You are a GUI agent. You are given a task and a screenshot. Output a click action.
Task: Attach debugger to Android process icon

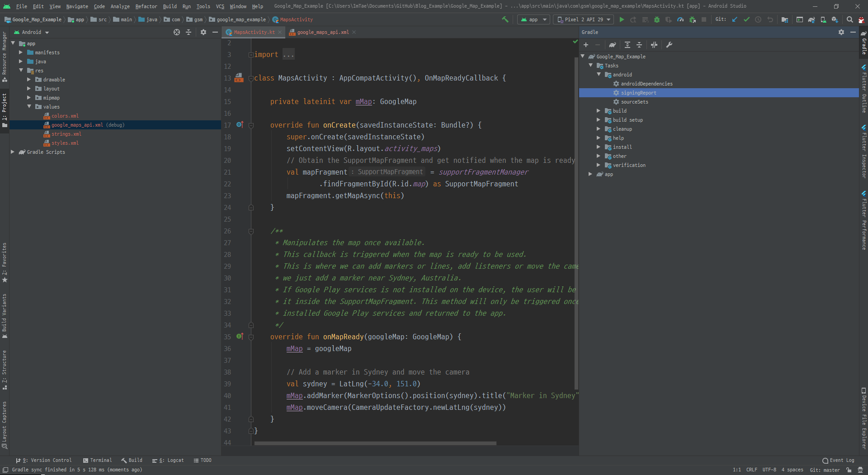point(692,19)
